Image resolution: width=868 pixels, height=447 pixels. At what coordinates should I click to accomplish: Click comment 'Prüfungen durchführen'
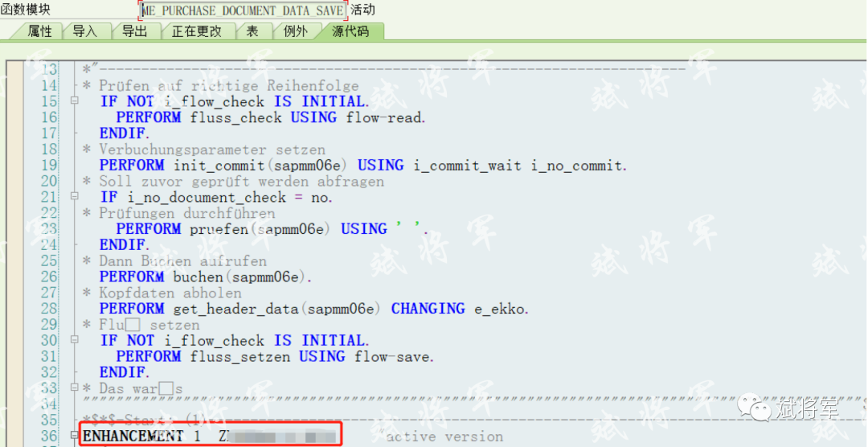click(x=186, y=213)
